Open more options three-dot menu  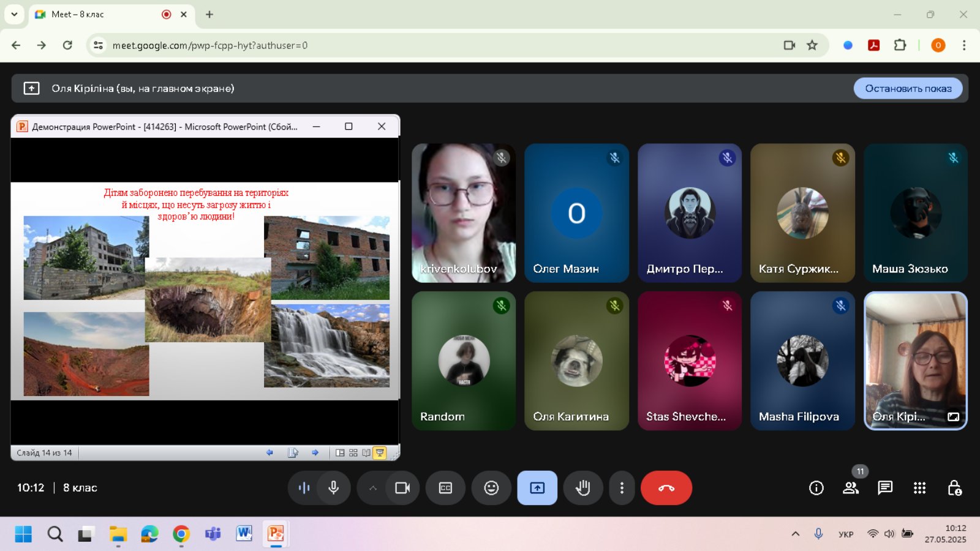[622, 488]
